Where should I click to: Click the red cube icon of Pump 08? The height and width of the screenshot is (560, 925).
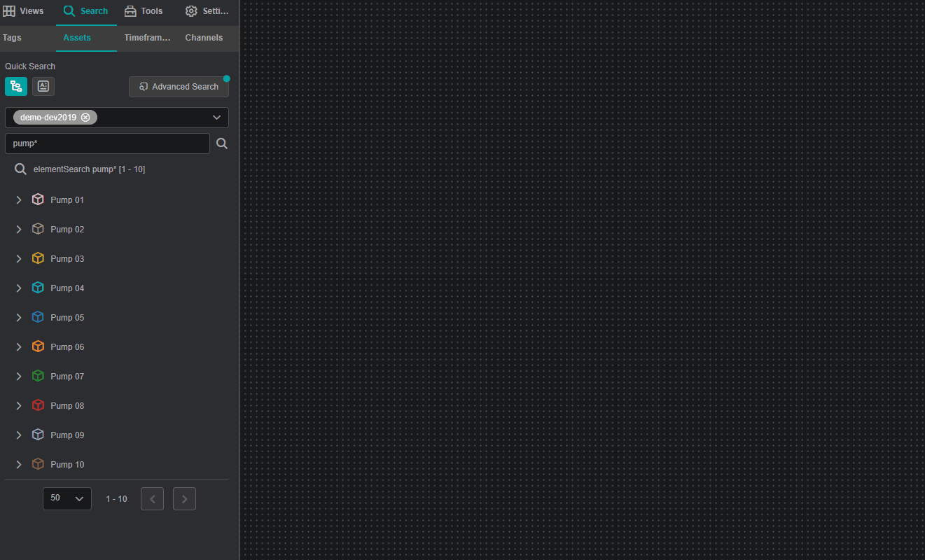point(39,405)
